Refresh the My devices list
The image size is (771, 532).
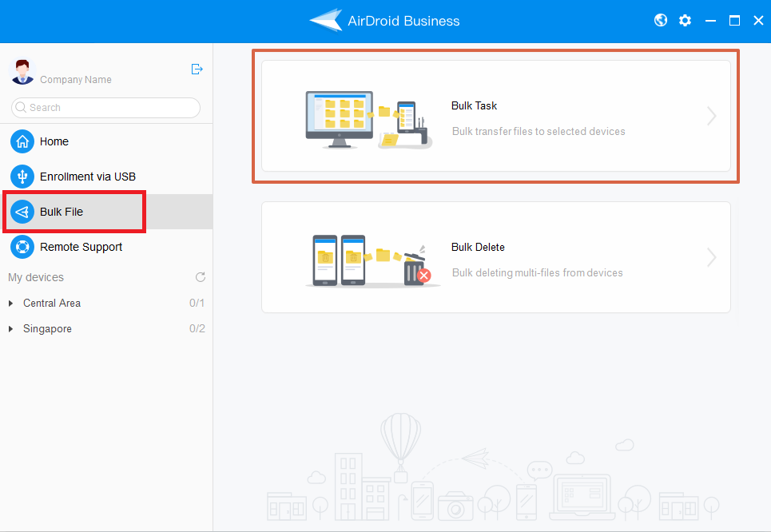(x=201, y=277)
